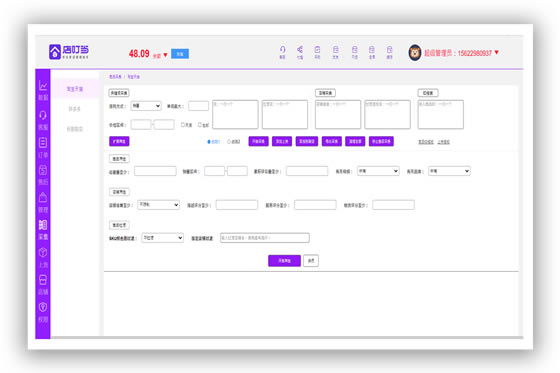
Task: Open the 采集 menu in the sidebar
Action: (x=43, y=229)
